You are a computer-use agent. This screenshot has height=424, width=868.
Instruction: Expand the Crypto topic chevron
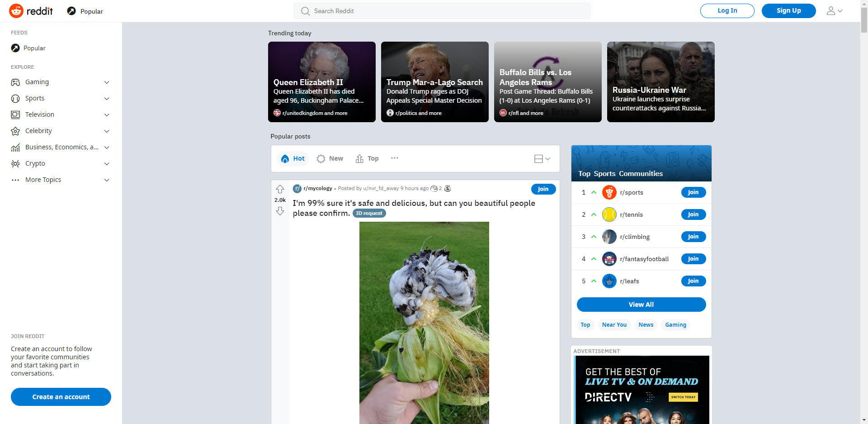coord(107,164)
